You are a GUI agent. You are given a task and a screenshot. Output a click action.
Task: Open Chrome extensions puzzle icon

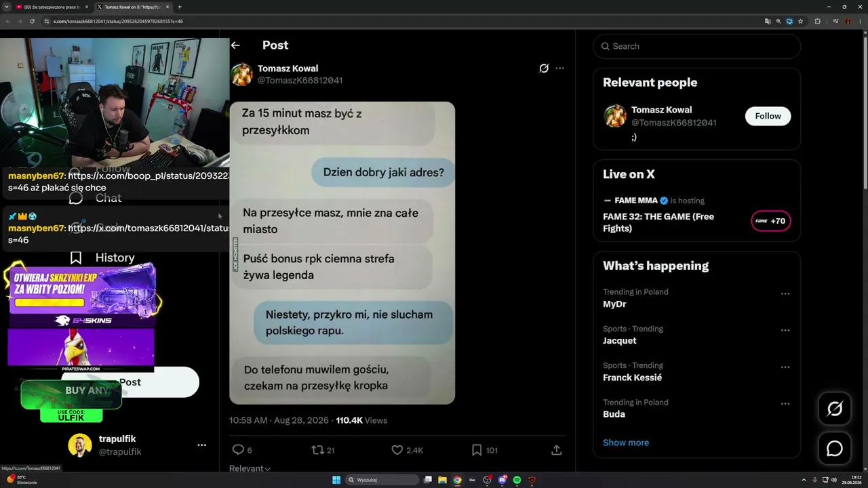817,21
